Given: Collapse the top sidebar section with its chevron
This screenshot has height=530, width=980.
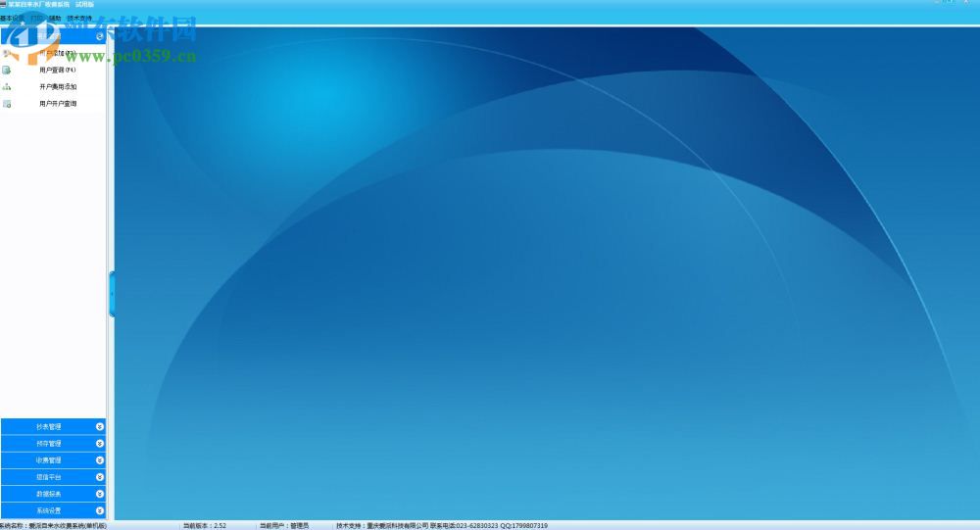Looking at the screenshot, I should point(99,36).
